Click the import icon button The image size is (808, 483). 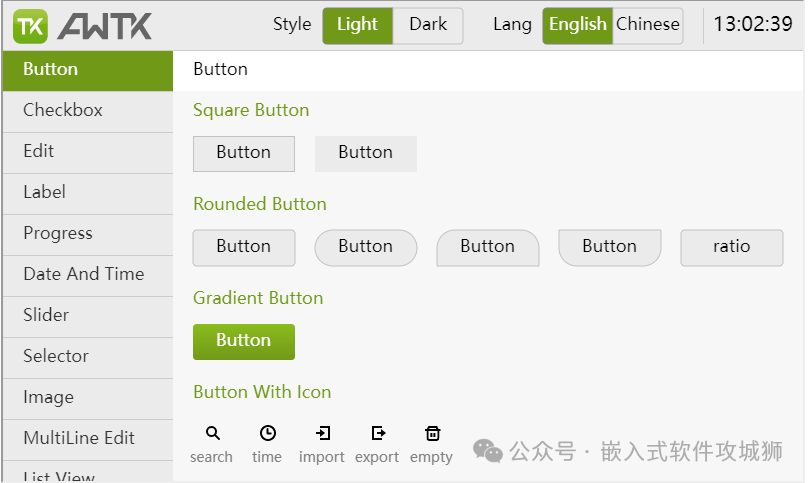click(x=322, y=444)
